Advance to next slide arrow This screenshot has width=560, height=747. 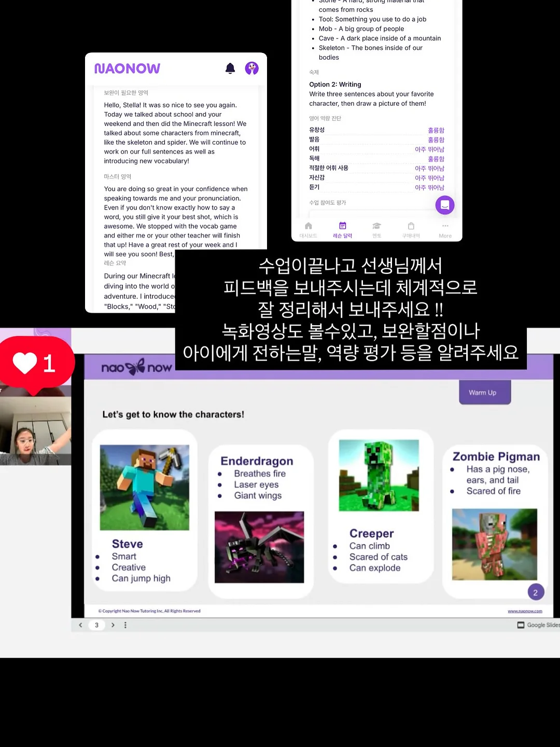pyautogui.click(x=113, y=625)
